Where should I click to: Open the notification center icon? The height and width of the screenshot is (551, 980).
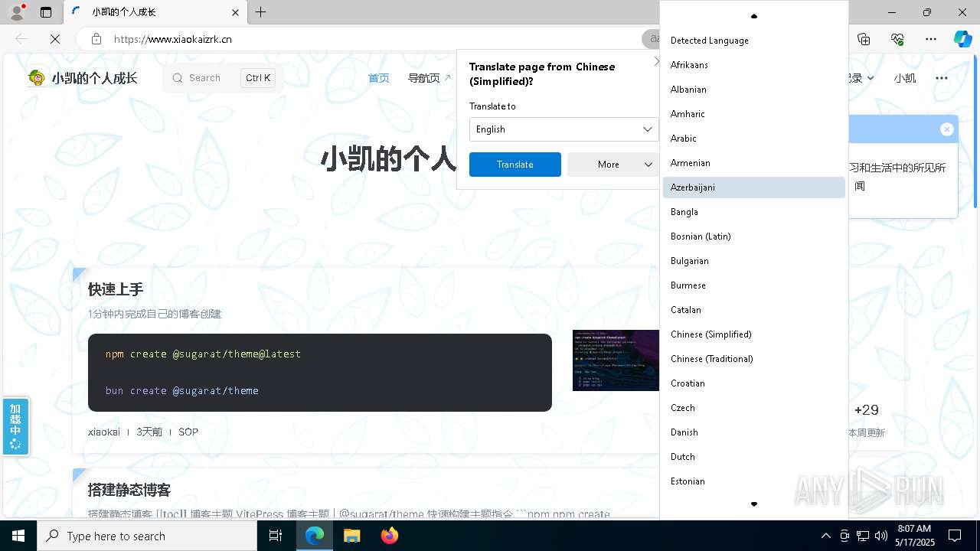tap(955, 536)
